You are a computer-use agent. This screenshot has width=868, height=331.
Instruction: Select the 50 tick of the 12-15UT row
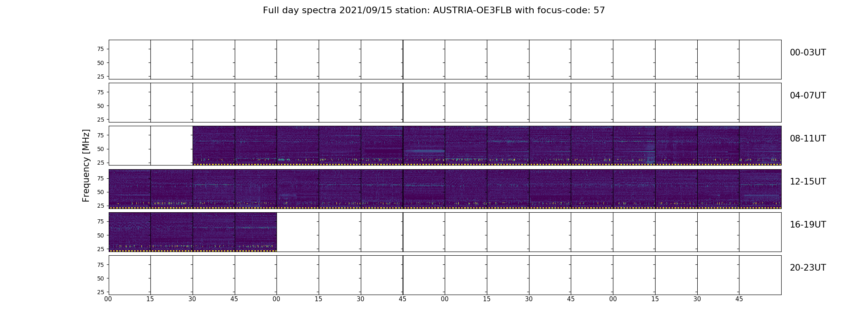pos(100,192)
